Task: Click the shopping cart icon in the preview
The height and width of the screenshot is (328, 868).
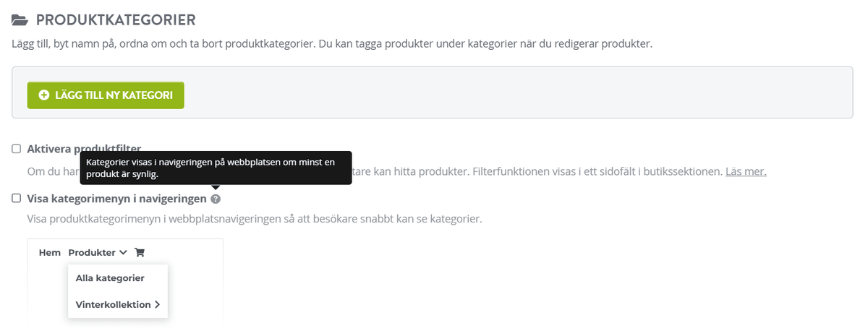Action: [140, 253]
